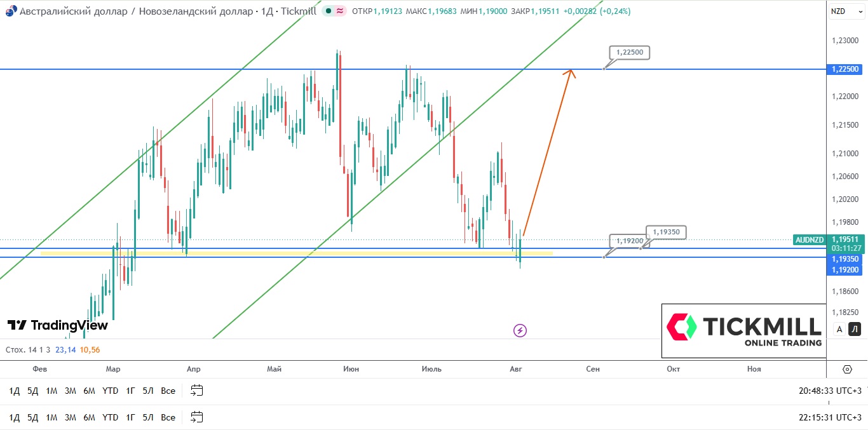868x430 pixels.
Task: Click the Фев label on the time axis
Action: coord(39,369)
